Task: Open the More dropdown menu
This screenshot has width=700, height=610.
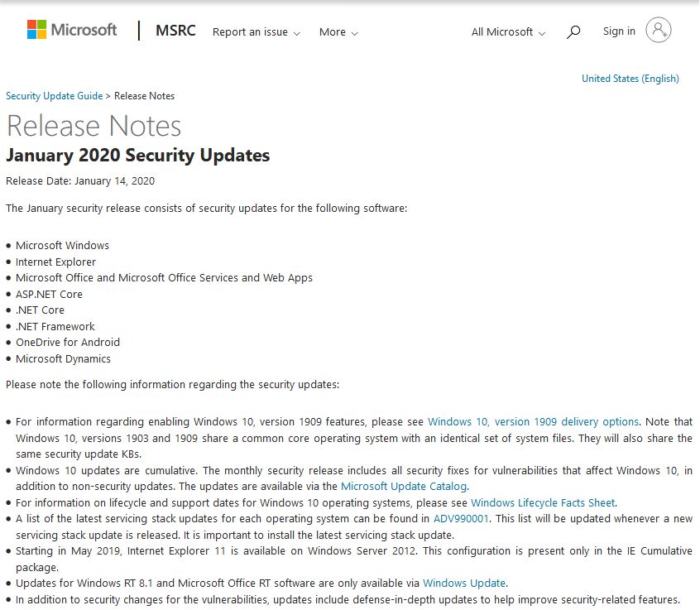Action: pos(337,32)
